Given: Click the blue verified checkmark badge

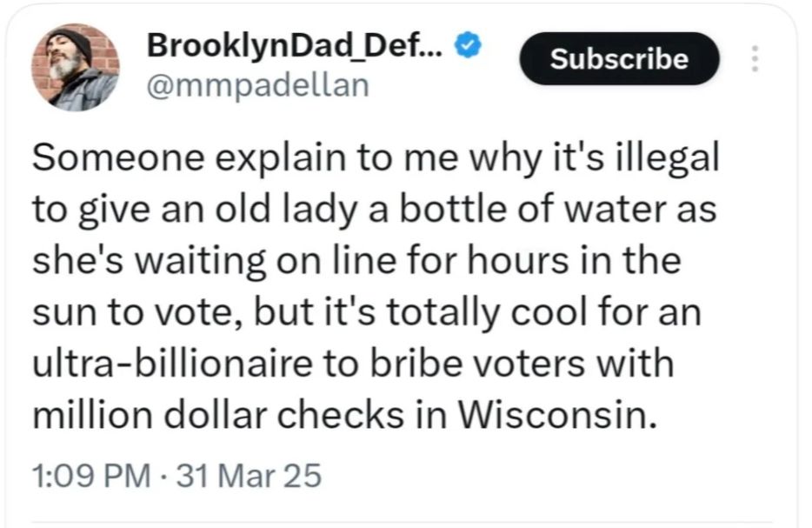Looking at the screenshot, I should tap(468, 45).
